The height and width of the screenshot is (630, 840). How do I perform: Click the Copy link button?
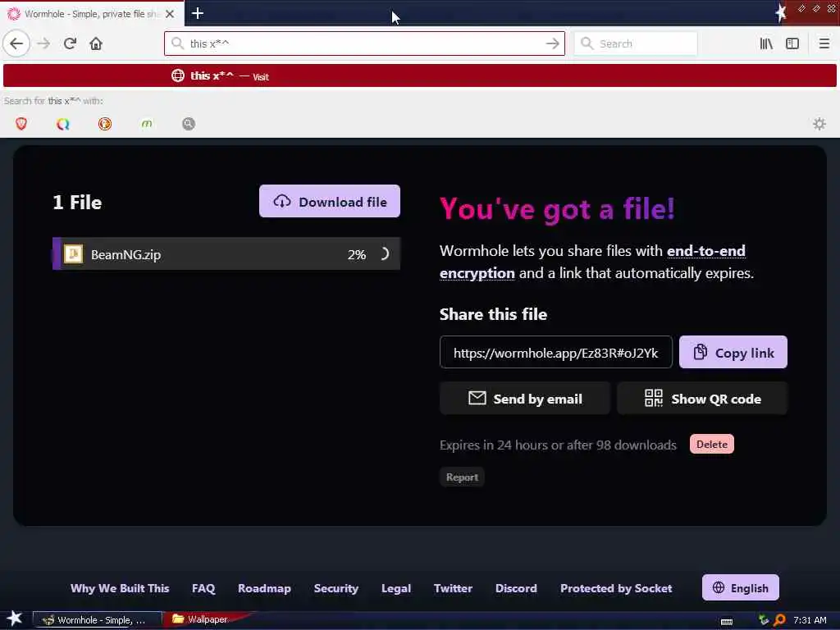tap(733, 353)
